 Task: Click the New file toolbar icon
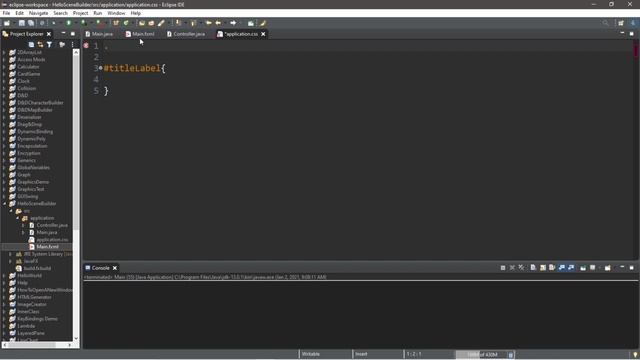click(x=7, y=23)
